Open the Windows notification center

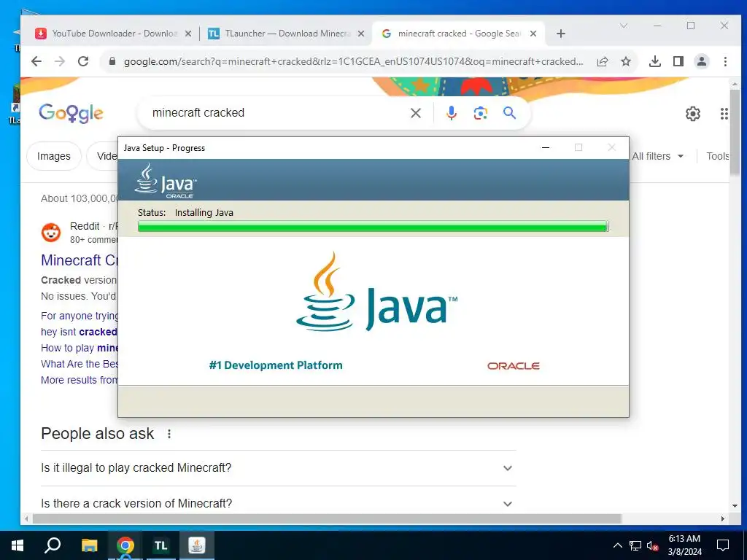(x=723, y=545)
